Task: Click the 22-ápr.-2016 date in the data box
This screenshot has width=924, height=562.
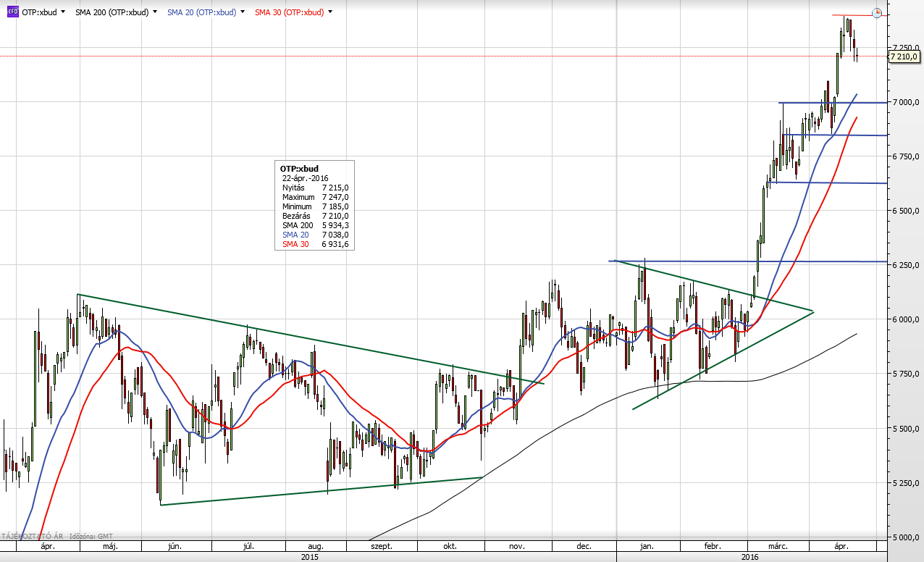Action: pyautogui.click(x=306, y=178)
